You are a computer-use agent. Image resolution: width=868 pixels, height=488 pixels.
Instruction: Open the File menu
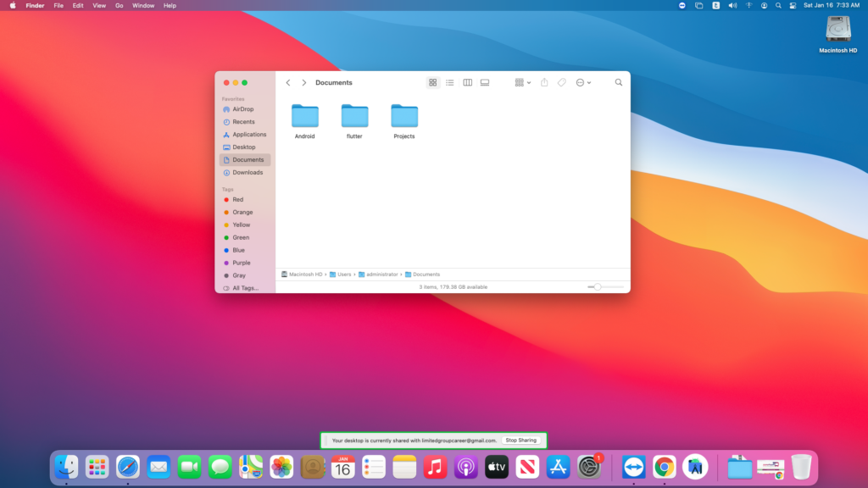tap(58, 6)
